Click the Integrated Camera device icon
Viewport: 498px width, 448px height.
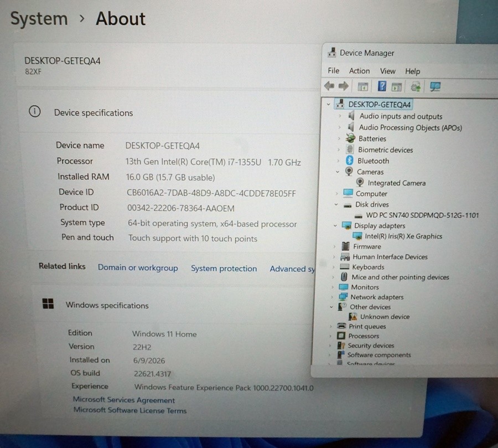pos(360,182)
